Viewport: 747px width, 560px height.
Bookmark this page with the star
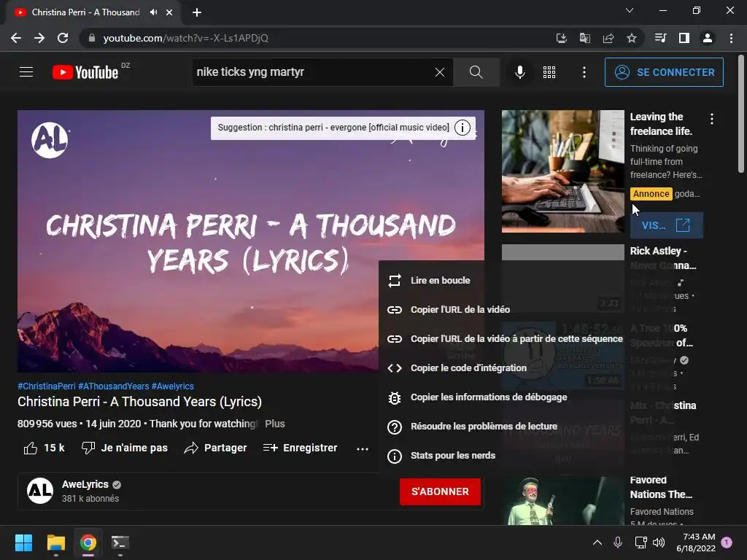click(632, 38)
